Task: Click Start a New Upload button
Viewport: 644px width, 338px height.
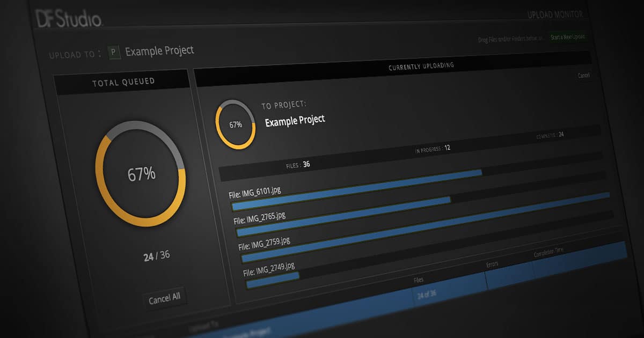Action: [568, 37]
